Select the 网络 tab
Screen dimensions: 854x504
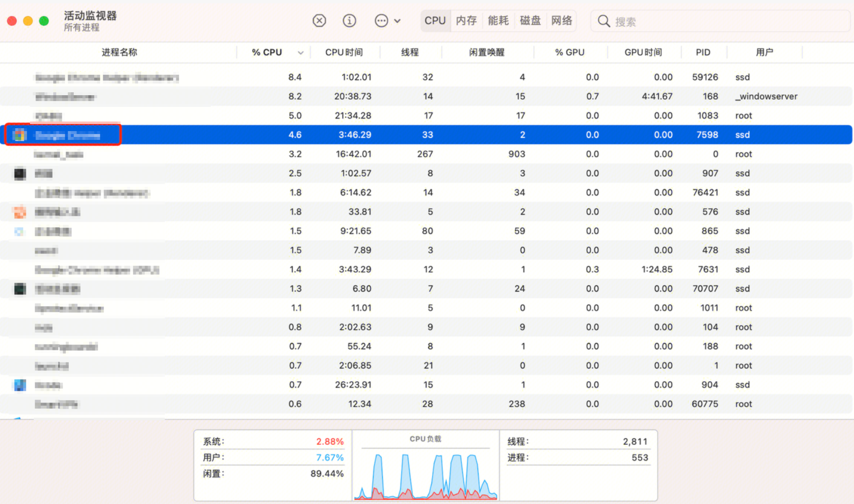pos(562,20)
